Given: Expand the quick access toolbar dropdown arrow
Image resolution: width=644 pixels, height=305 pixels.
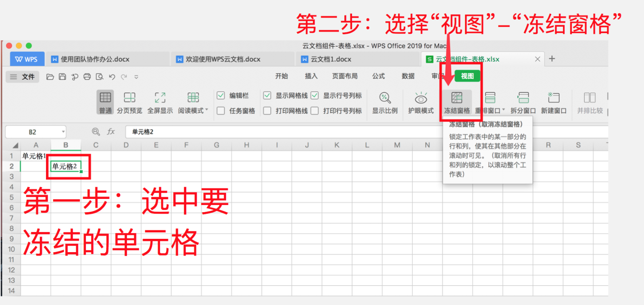Looking at the screenshot, I should tap(136, 77).
